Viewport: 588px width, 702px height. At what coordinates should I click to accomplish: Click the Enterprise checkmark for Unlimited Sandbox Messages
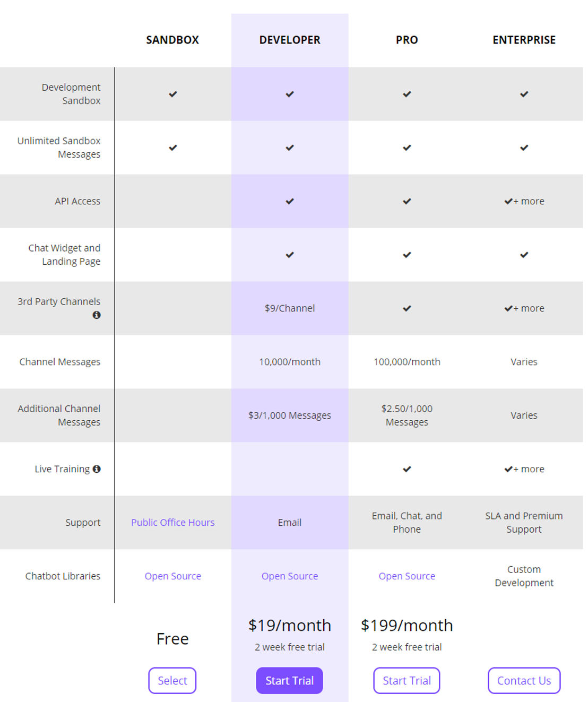click(x=524, y=148)
